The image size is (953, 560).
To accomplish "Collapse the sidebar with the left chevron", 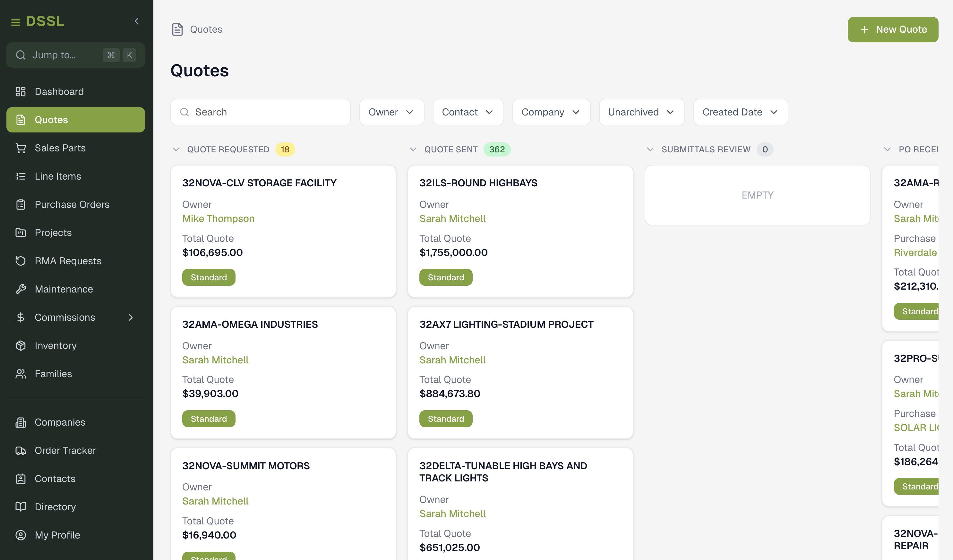I will click(137, 21).
